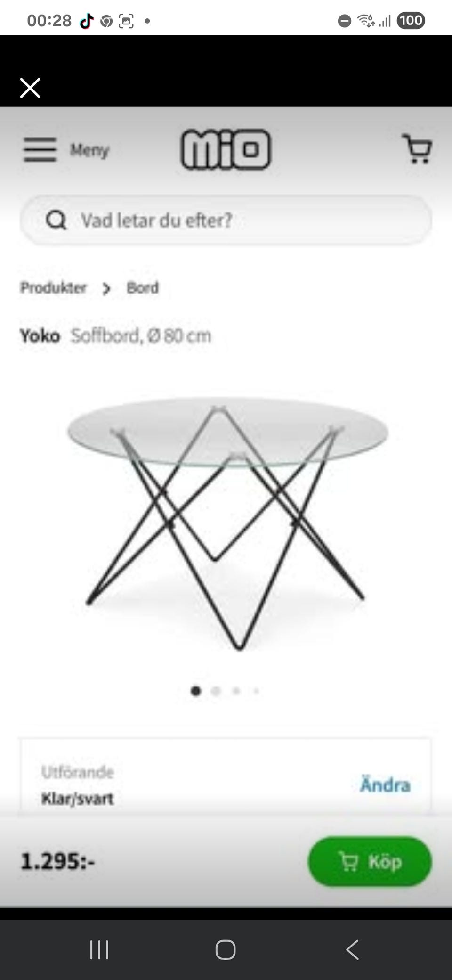Close the image viewer with the X
452x980 pixels.
30,88
